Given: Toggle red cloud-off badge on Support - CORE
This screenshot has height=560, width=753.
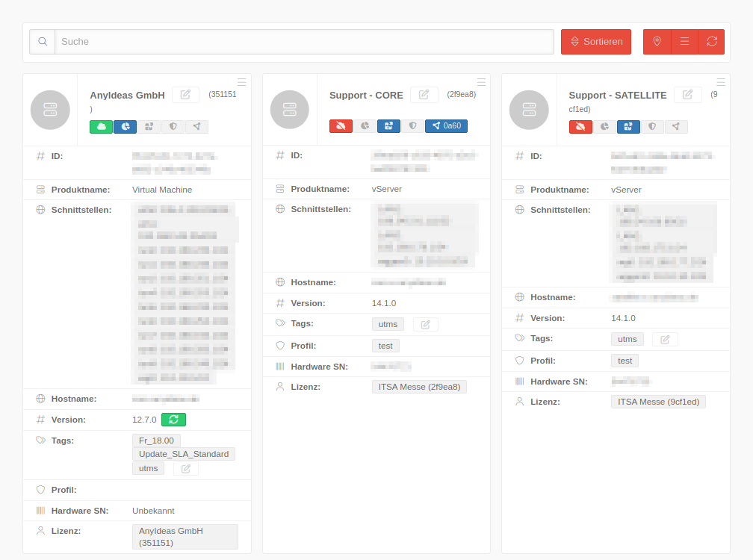Looking at the screenshot, I should (x=341, y=126).
